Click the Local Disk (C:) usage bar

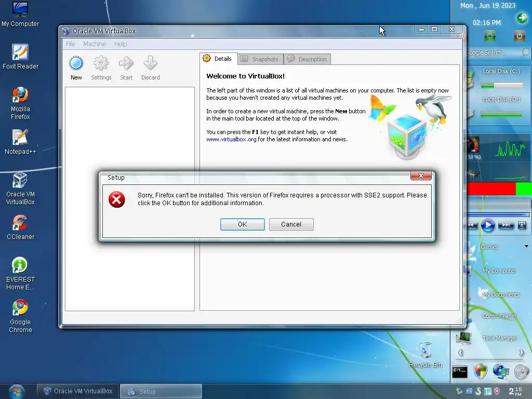pyautogui.click(x=502, y=85)
